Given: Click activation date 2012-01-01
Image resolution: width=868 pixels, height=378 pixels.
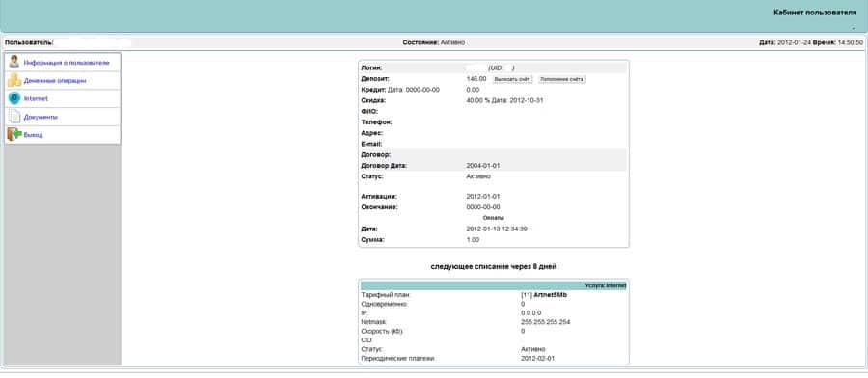Looking at the screenshot, I should (x=483, y=197).
